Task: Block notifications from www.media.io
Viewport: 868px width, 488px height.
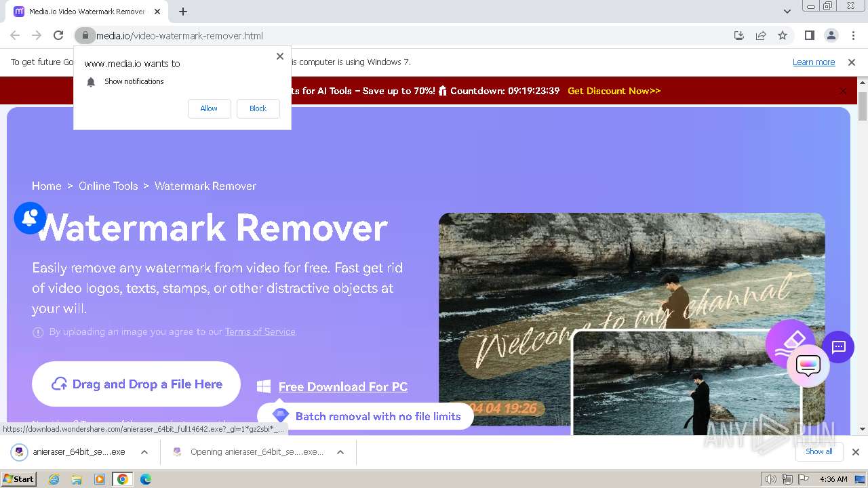Action: (258, 108)
